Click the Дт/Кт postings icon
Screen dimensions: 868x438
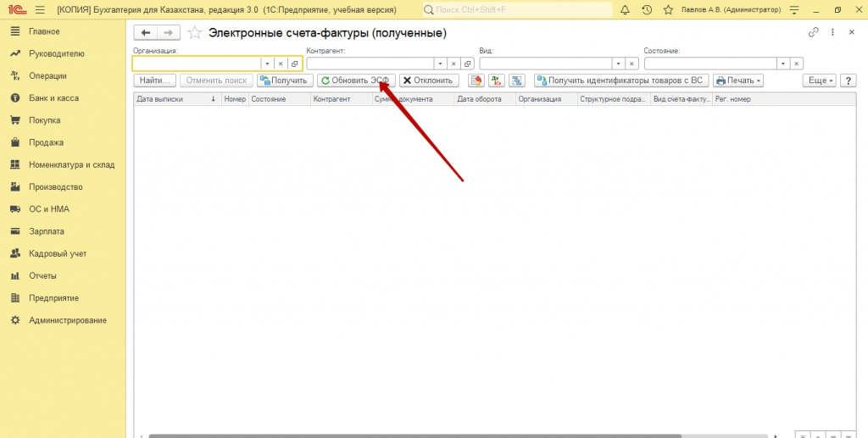(497, 80)
